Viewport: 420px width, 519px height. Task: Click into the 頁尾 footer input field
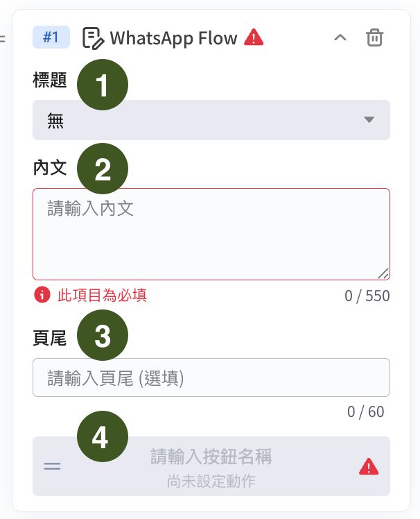coord(211,377)
